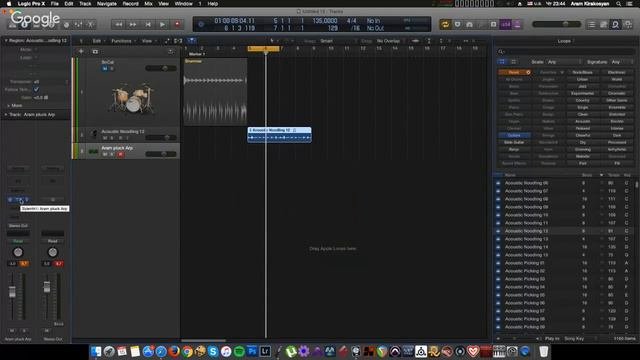
Task: Open the Scale Any dropdown
Action: [x=564, y=62]
